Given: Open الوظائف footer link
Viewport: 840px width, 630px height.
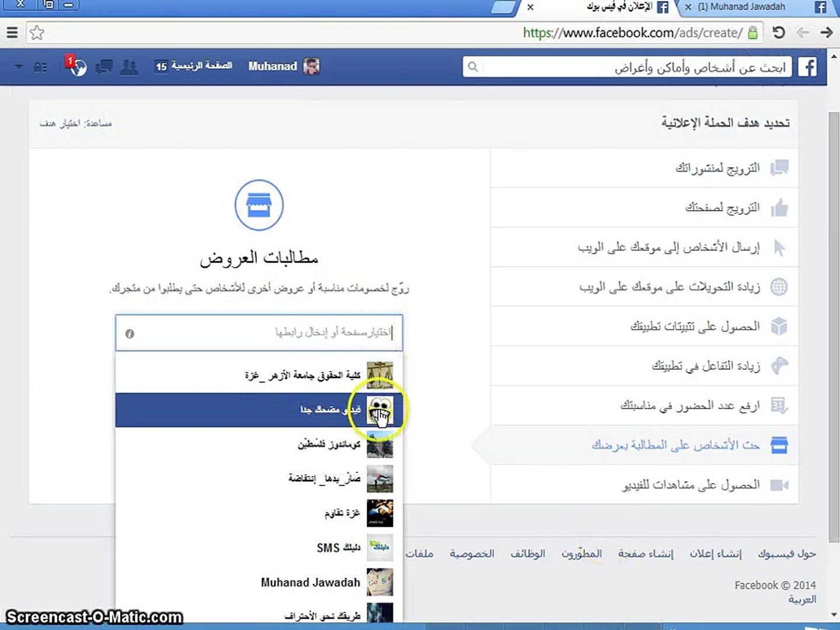Looking at the screenshot, I should point(528,554).
